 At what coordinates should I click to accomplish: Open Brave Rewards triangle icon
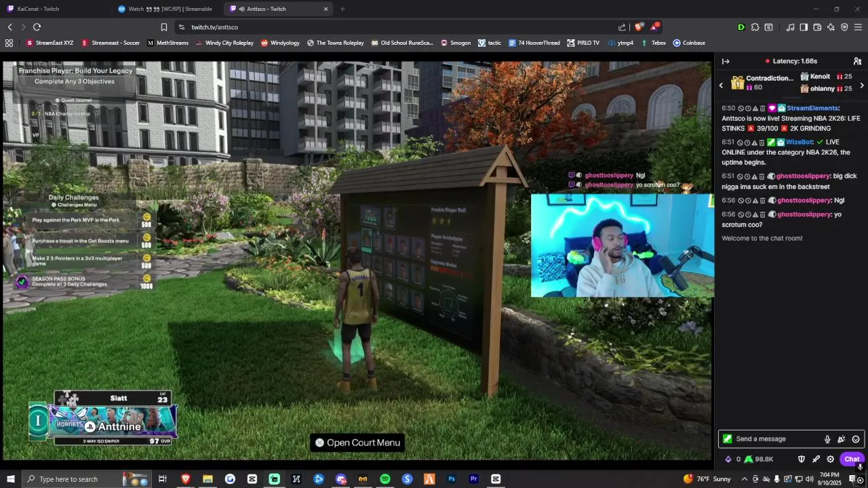pos(654,27)
